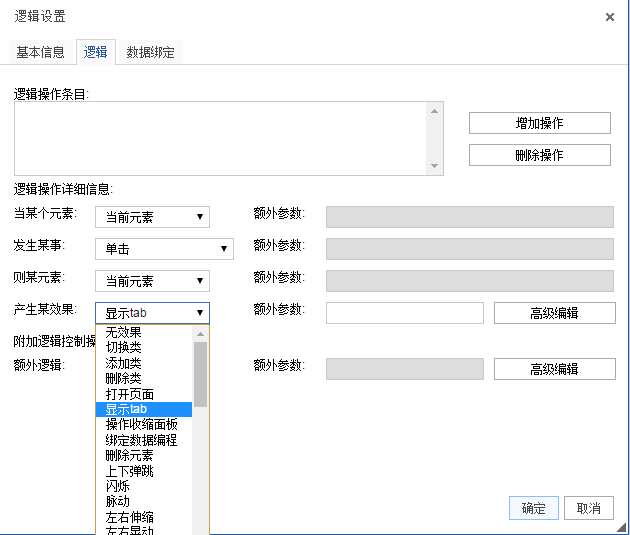Choose 切换类 from the effect list
The width and height of the screenshot is (630, 535).
(x=144, y=347)
